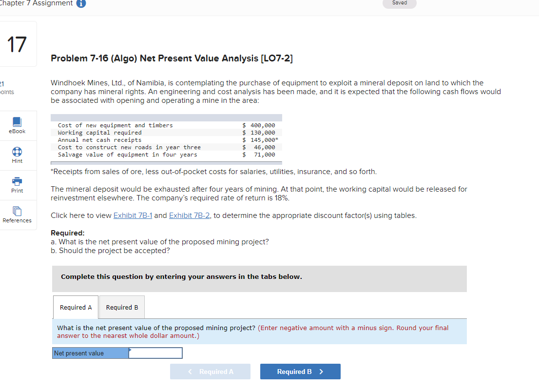Screen dimensions: 539x392
Task: Switch to the Required B tab
Action: 121,307
